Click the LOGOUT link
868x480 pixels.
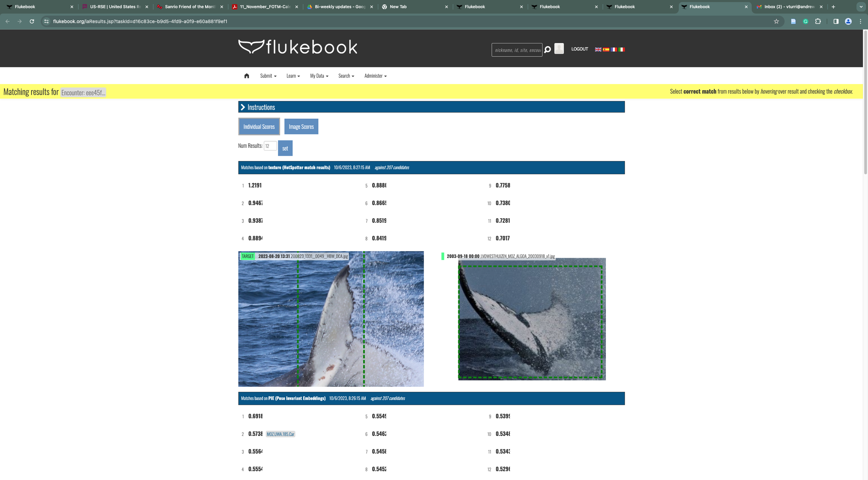[x=579, y=49]
